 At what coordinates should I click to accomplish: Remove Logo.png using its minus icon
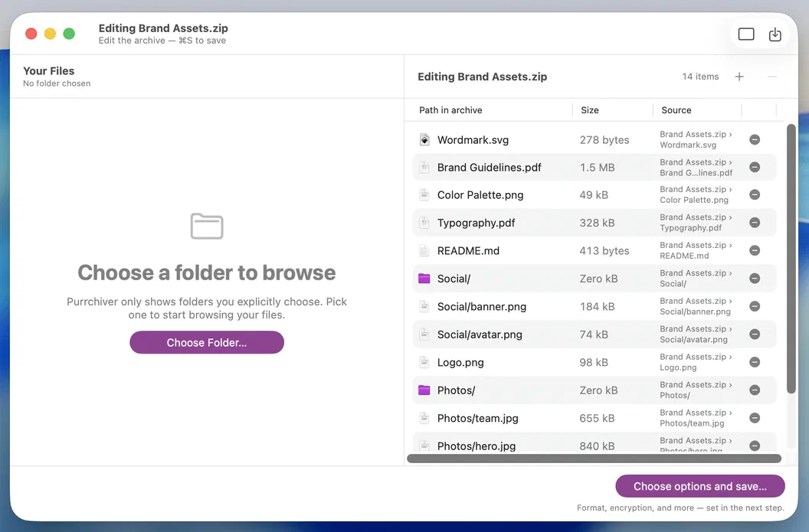tap(755, 362)
